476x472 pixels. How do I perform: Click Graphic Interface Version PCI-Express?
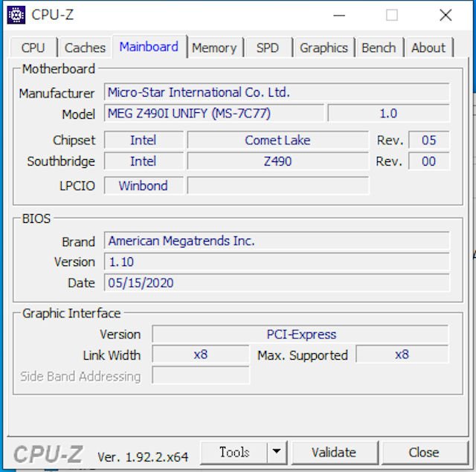[x=300, y=334]
